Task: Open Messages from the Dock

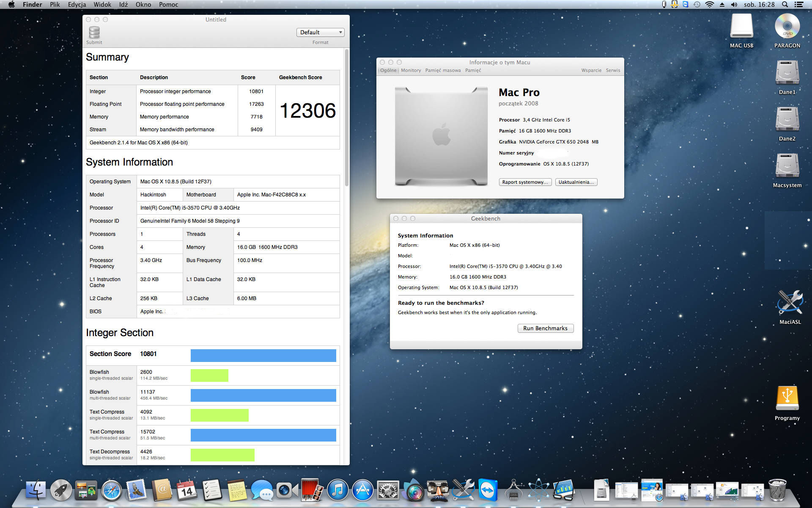Action: 262,490
